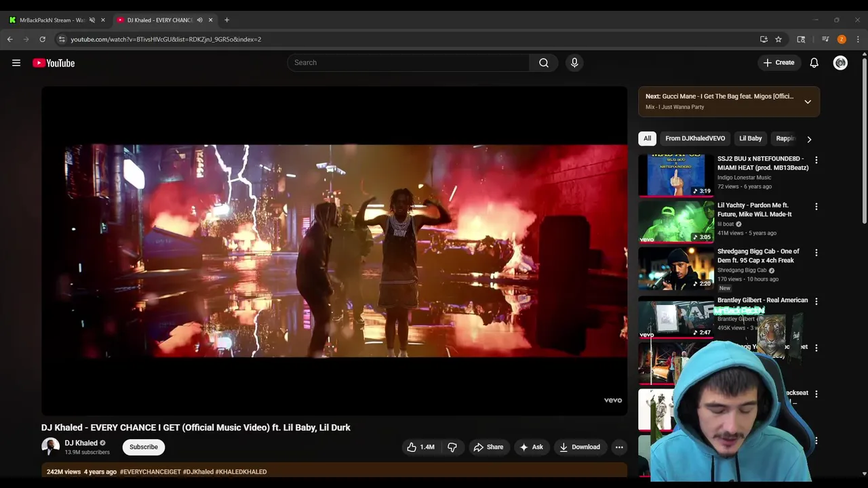Viewport: 868px width, 488px height.
Task: Open Lil Yachty Pardon Me thumbnail
Action: tap(676, 222)
